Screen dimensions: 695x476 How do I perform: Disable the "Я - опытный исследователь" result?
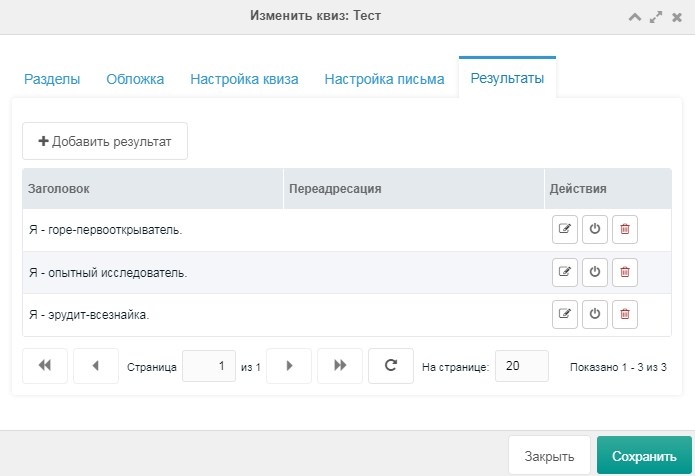click(x=595, y=272)
